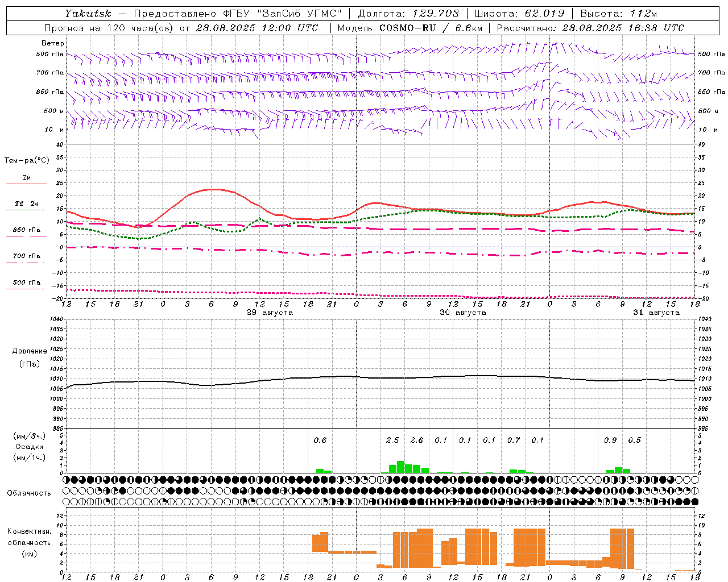Click the '31 августа' date label
The width and height of the screenshot is (728, 582).
[656, 313]
